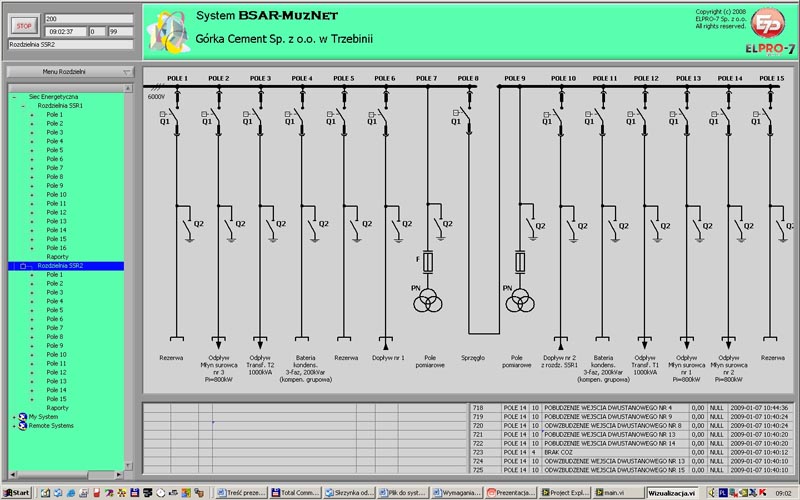800x500 pixels.
Task: Click the clock quick launch icon in taskbar
Action: 161,493
